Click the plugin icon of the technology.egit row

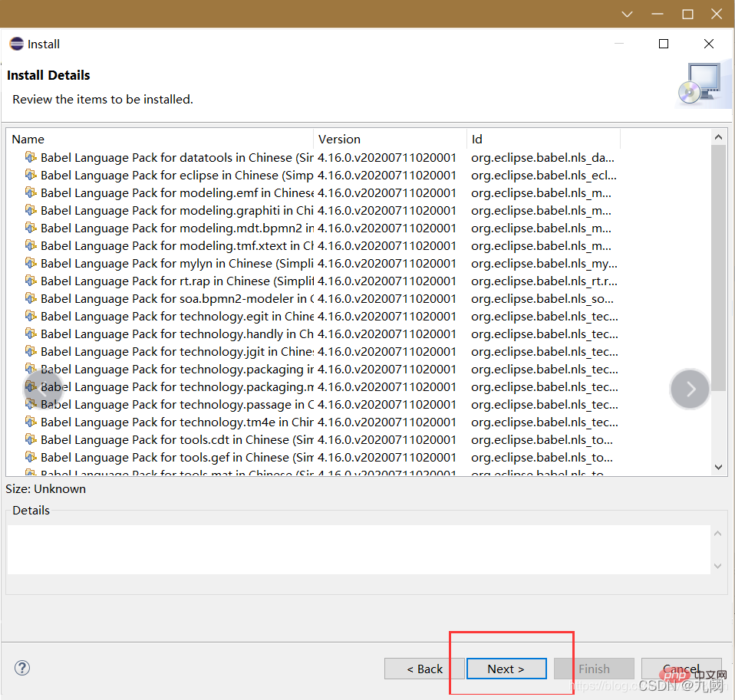[x=31, y=316]
